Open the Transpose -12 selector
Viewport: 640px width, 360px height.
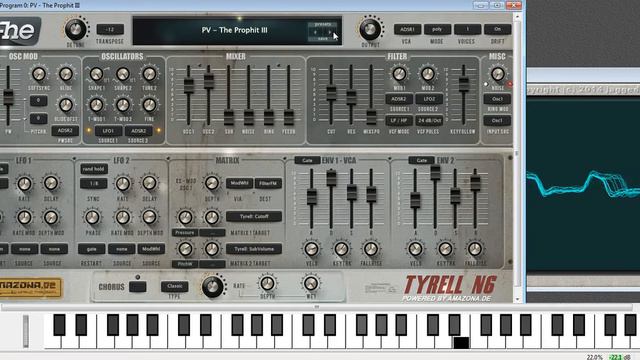[x=110, y=29]
